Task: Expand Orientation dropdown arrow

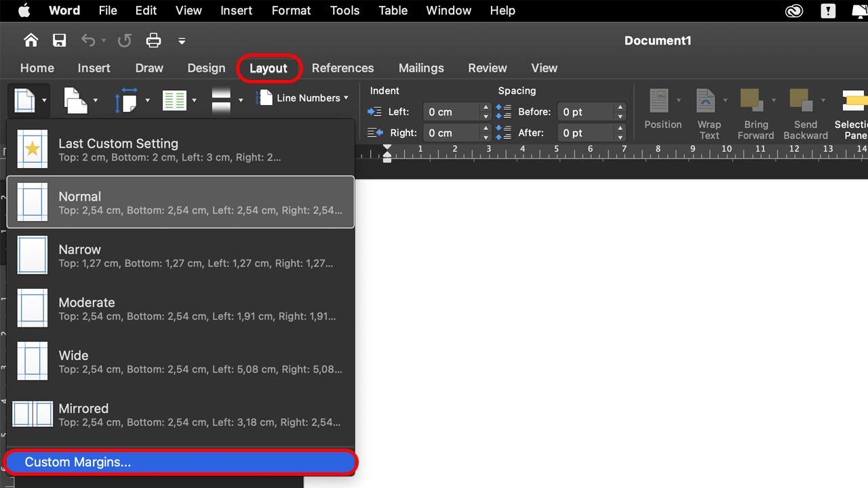Action: point(95,100)
